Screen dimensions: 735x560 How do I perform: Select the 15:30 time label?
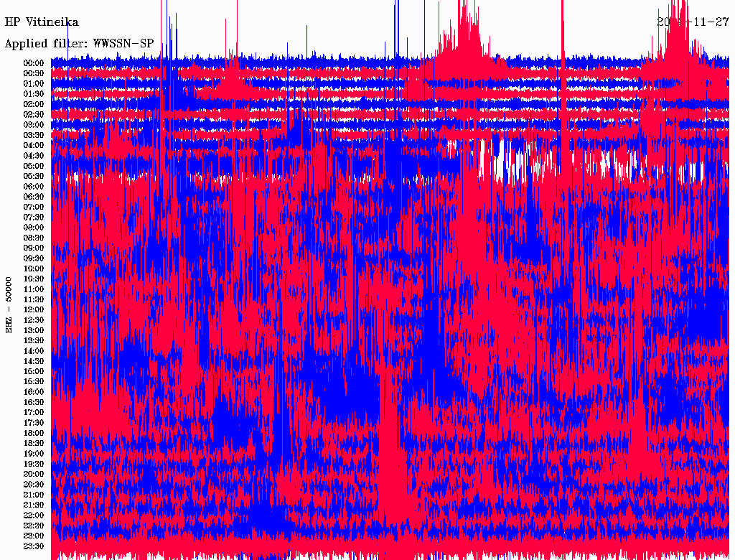(34, 382)
